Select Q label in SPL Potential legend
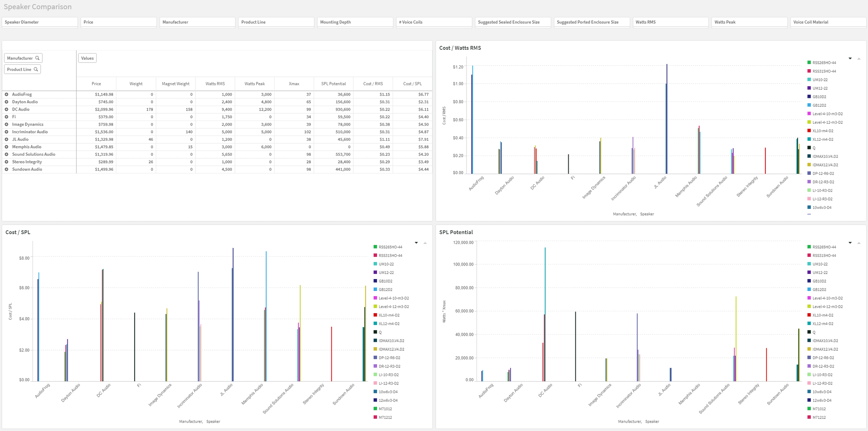868x431 pixels. tap(814, 332)
